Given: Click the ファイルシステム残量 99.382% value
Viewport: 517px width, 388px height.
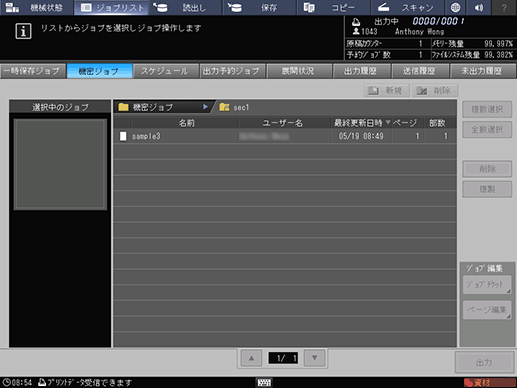Looking at the screenshot, I should point(499,55).
